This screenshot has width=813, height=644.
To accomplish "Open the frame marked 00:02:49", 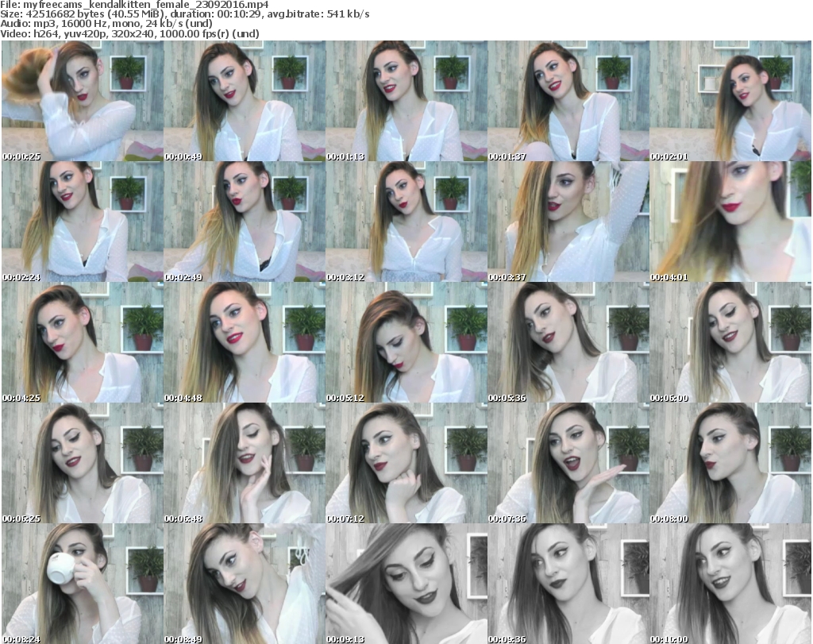I will 245,222.
